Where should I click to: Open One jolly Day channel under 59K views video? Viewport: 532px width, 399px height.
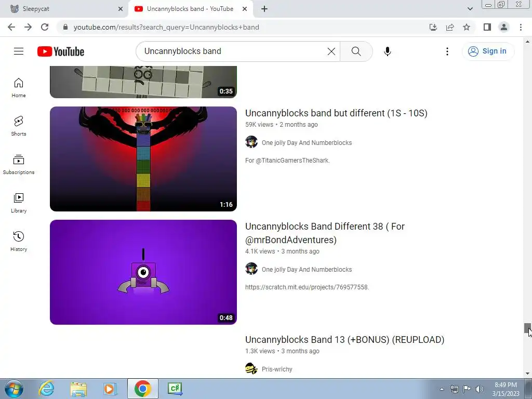point(307,143)
